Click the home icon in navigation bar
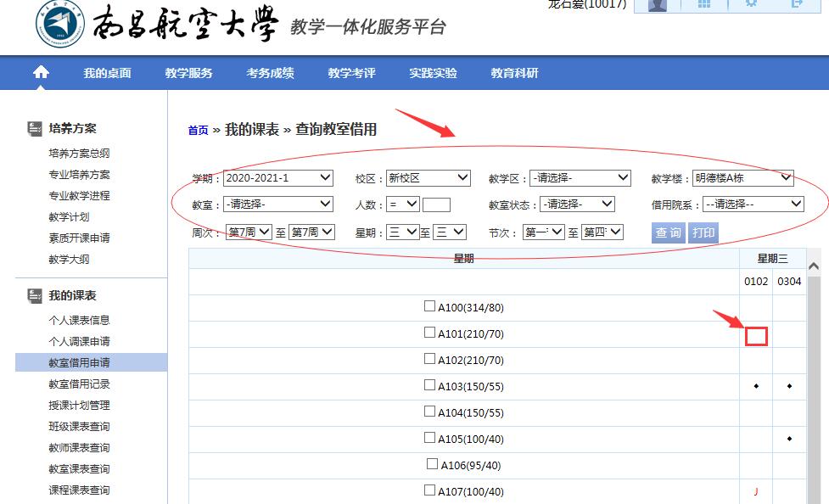Image resolution: width=829 pixels, height=504 pixels. coord(41,73)
